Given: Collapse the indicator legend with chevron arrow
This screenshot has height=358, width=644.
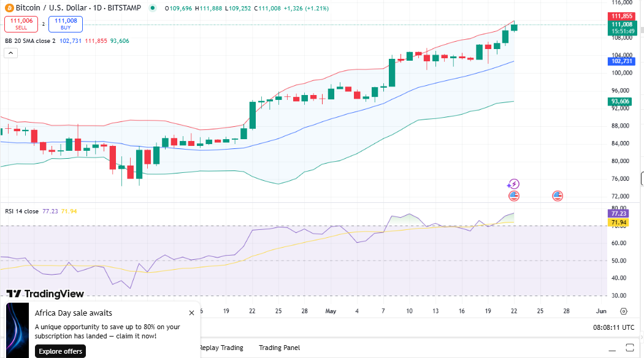Looking at the screenshot, I should pos(10,53).
